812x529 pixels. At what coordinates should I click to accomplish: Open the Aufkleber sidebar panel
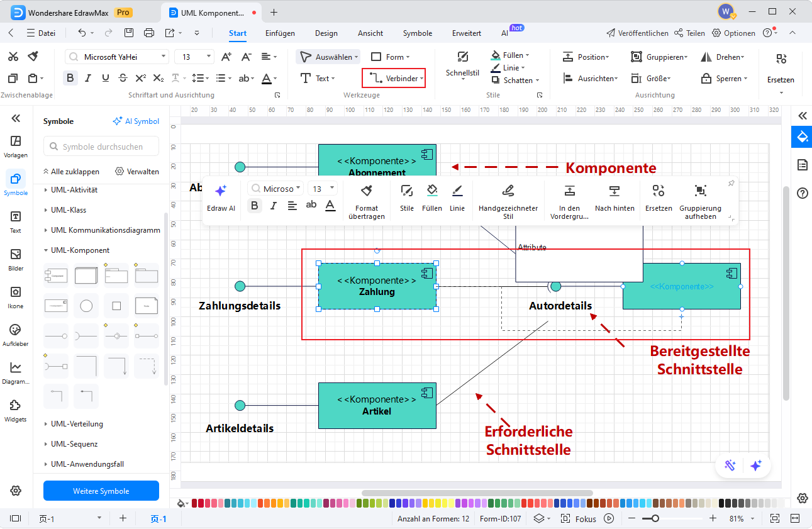click(x=16, y=335)
